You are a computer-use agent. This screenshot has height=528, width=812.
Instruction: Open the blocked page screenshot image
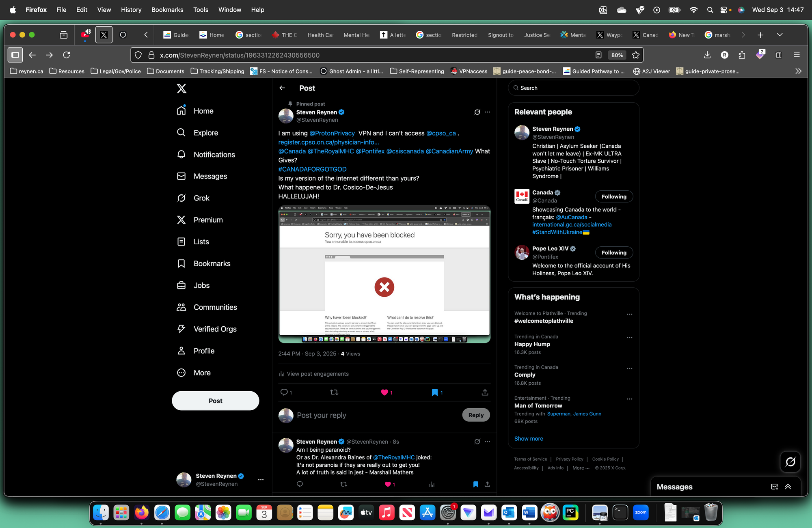(x=384, y=274)
